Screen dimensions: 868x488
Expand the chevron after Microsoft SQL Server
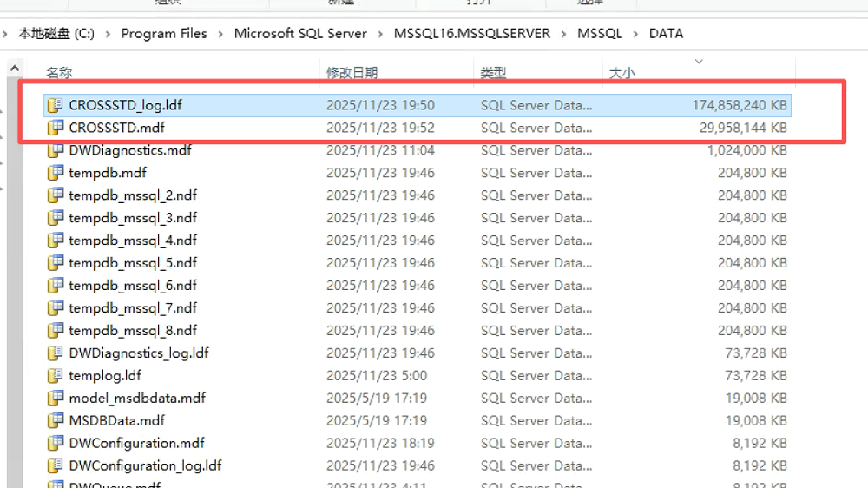coord(380,34)
